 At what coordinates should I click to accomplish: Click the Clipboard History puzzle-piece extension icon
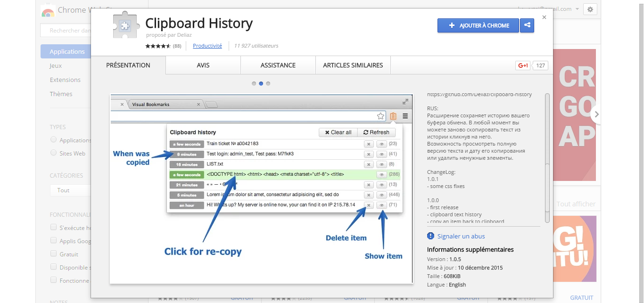tap(126, 25)
